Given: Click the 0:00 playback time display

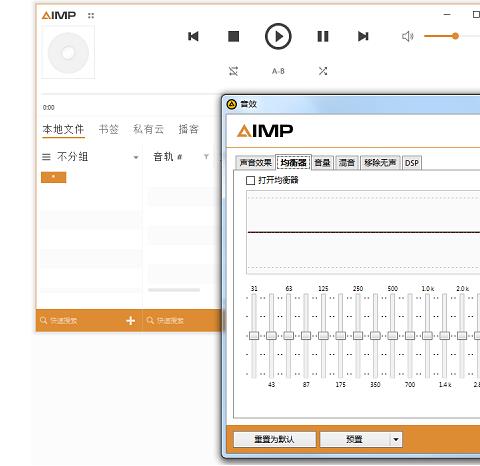Looking at the screenshot, I should tap(48, 107).
